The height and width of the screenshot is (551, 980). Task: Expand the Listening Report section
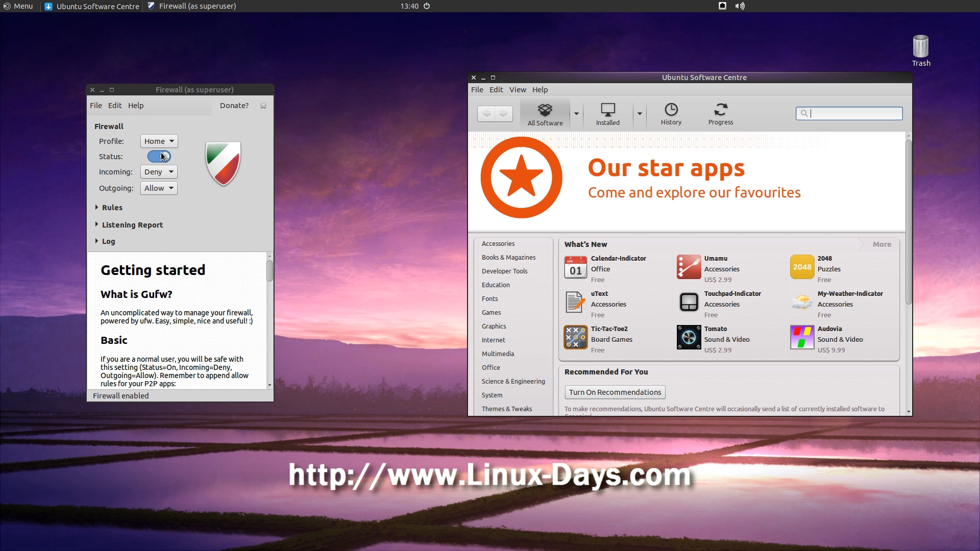129,225
